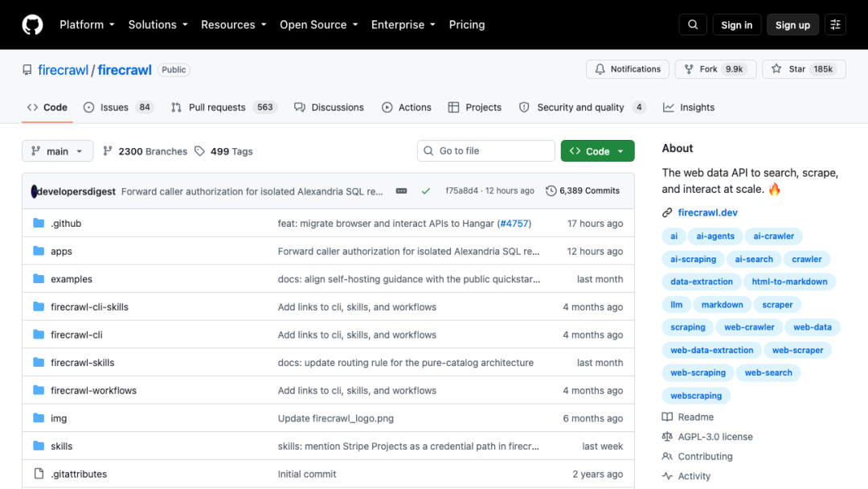Switch to the Pull requests tab
The height and width of the screenshot is (489, 868).
[x=224, y=108]
